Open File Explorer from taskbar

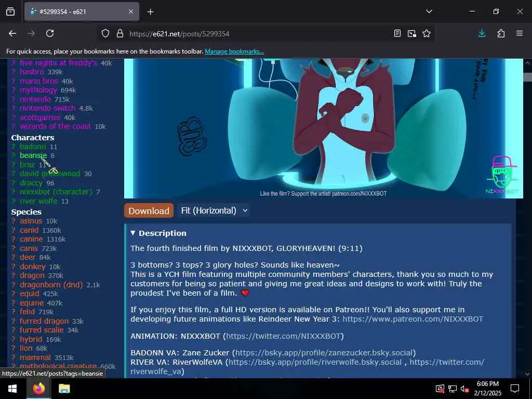[64, 389]
